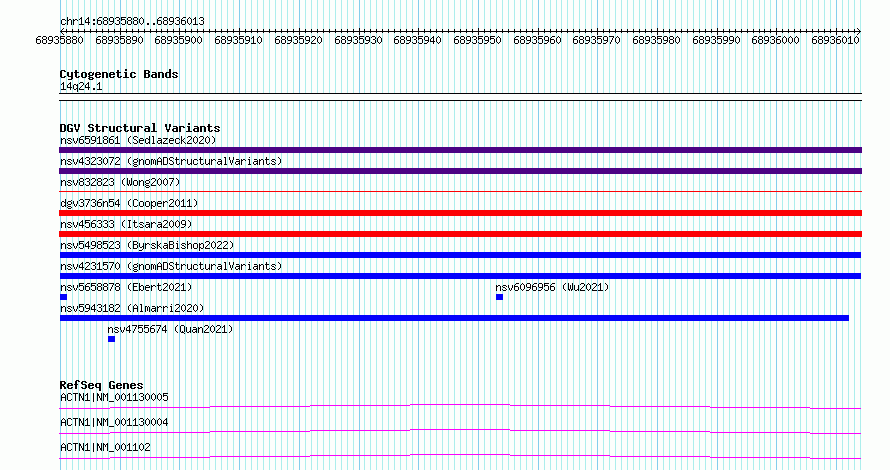Click ruler position 68935930

[358, 40]
